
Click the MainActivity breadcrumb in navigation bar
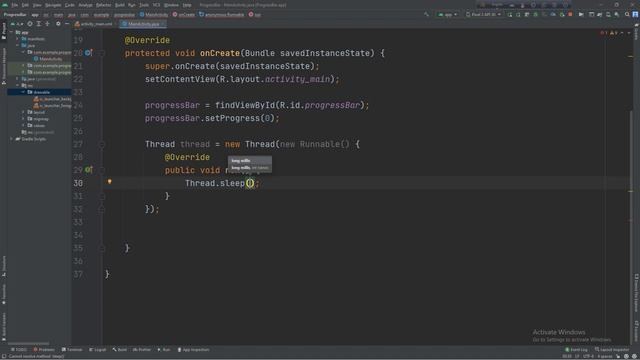coord(154,15)
